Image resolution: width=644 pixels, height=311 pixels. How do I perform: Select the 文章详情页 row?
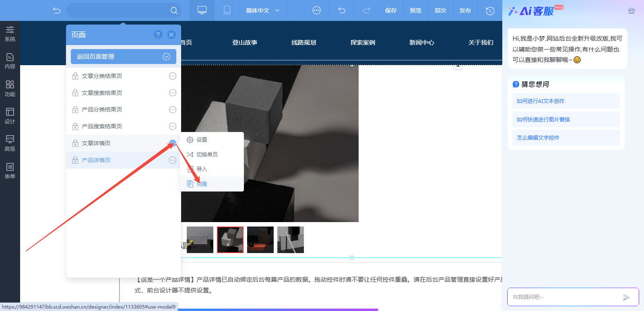click(124, 143)
